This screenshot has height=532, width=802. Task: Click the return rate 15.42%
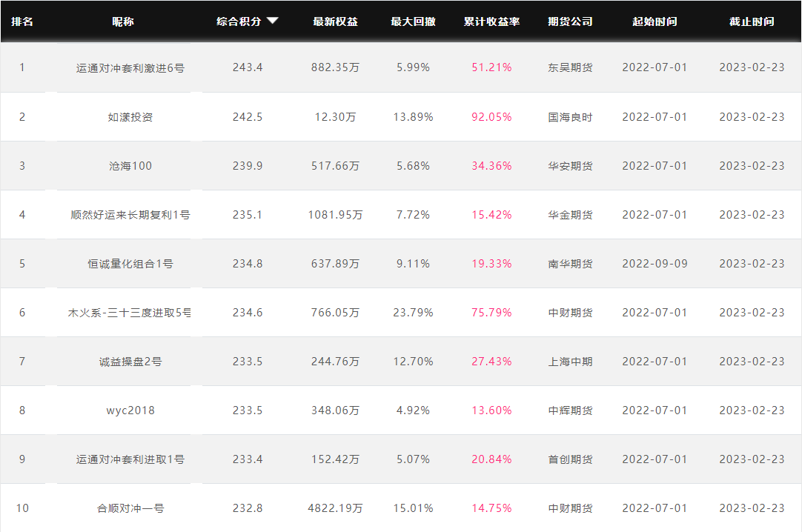(491, 215)
